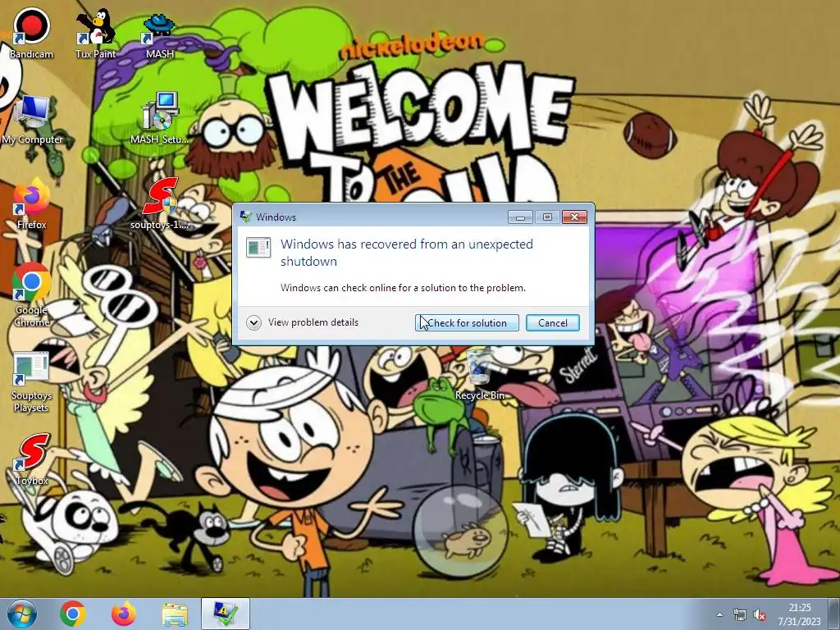Open the clock showing 21:25
The height and width of the screenshot is (630, 840).
[799, 614]
